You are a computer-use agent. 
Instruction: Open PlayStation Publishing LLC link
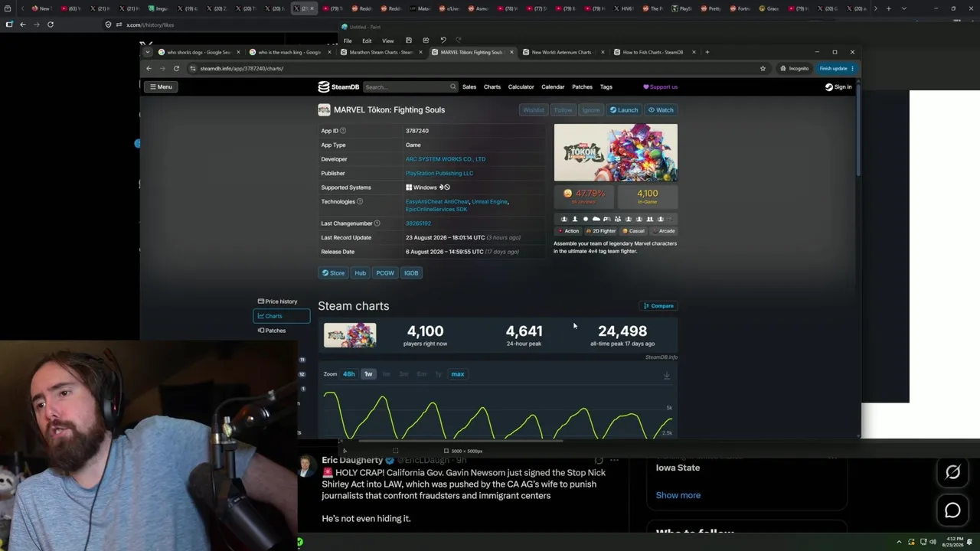pyautogui.click(x=439, y=174)
